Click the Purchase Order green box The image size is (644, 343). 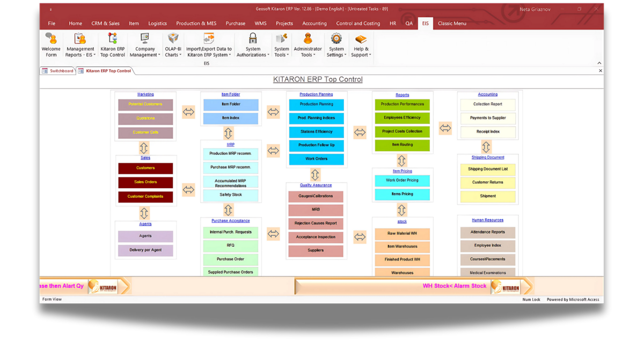[x=230, y=259]
